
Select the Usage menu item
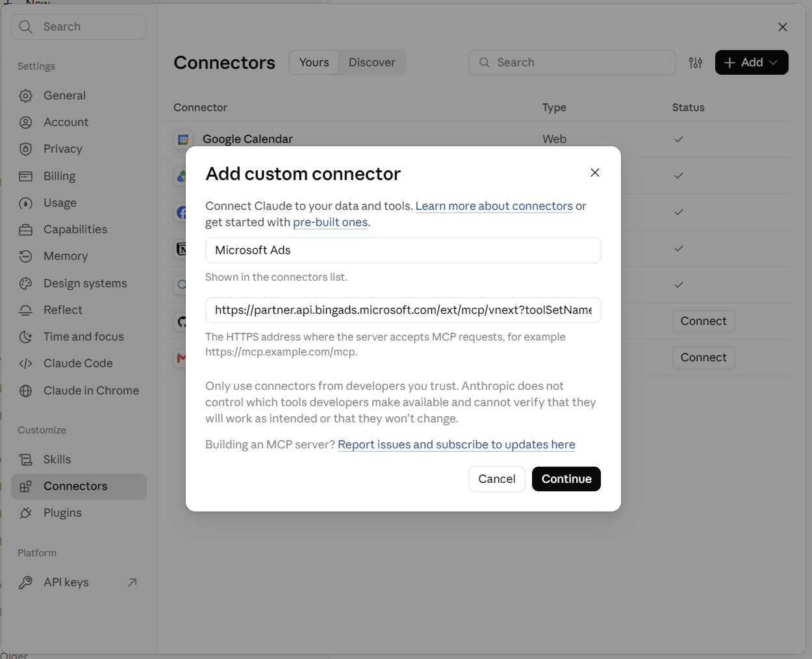[x=79, y=203]
